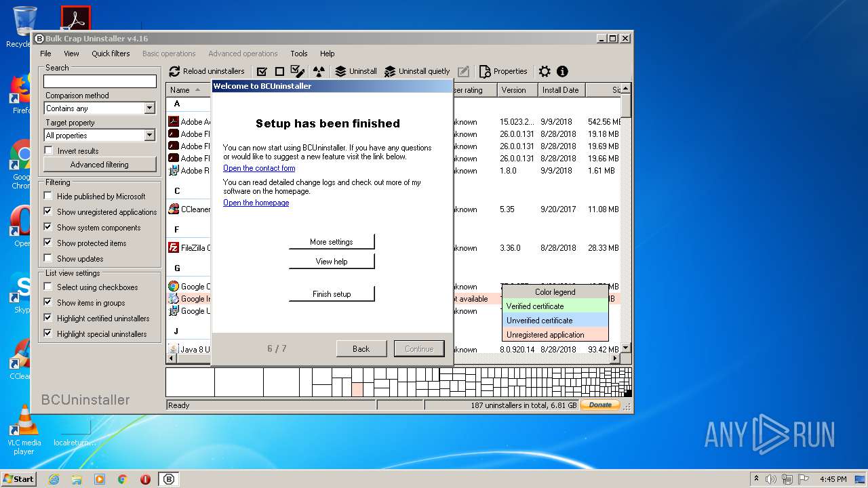Click Reload uninstallers icon
Image resolution: width=868 pixels, height=488 pixels.
(x=174, y=71)
